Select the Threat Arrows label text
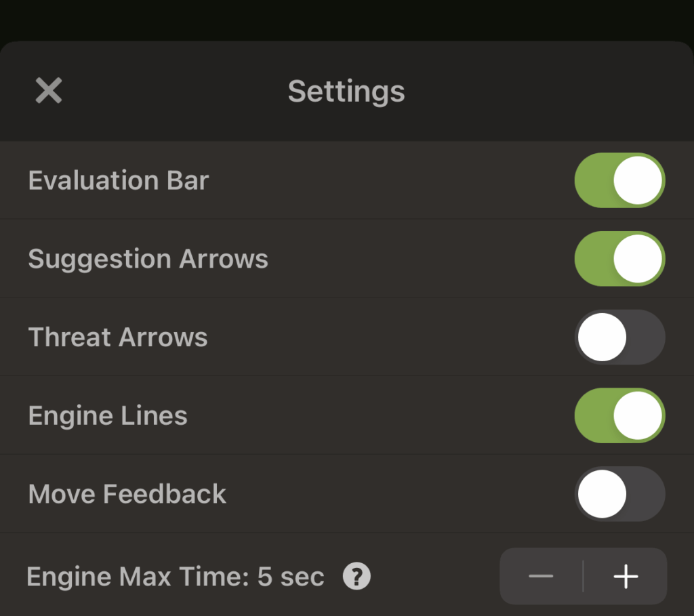Screen dimensions: 694x616 click(118, 337)
